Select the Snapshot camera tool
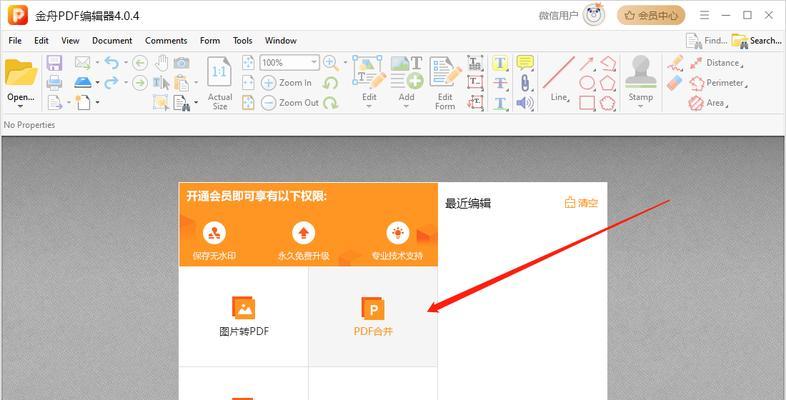This screenshot has height=400, width=786. (x=181, y=63)
